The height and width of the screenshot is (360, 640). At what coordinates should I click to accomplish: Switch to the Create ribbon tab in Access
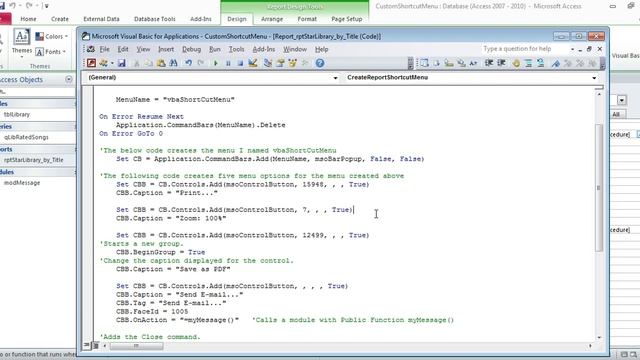pos(60,19)
